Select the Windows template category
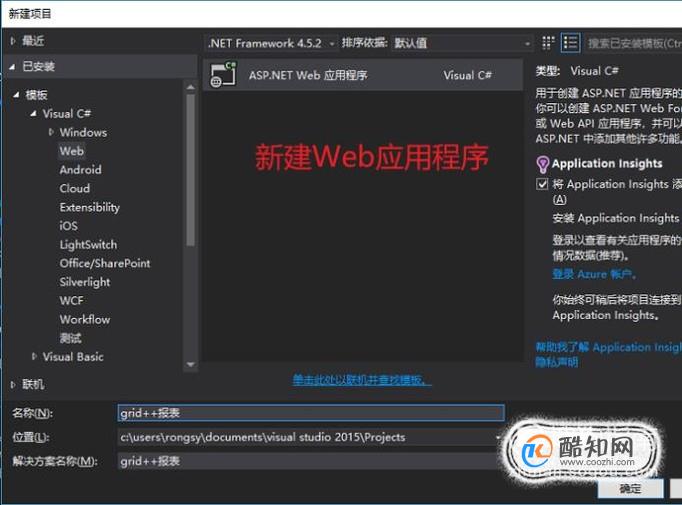The width and height of the screenshot is (682, 505). tap(83, 132)
